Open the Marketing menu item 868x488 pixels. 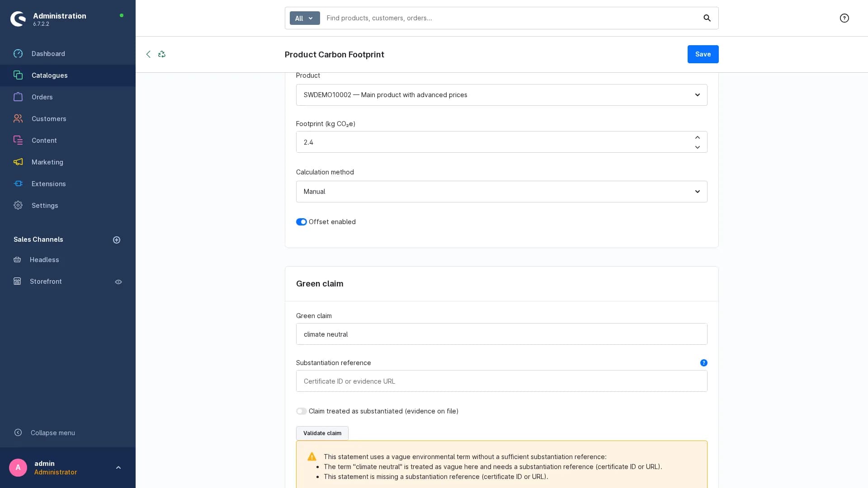click(68, 162)
